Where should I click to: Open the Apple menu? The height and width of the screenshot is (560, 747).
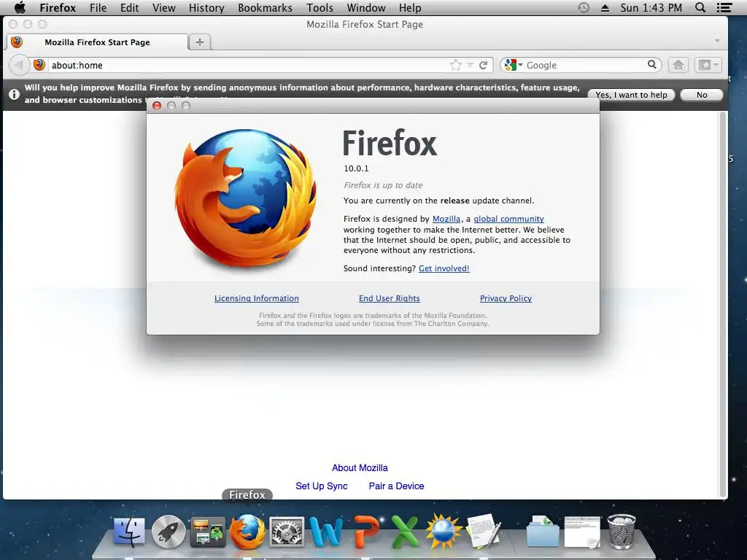[x=20, y=7]
